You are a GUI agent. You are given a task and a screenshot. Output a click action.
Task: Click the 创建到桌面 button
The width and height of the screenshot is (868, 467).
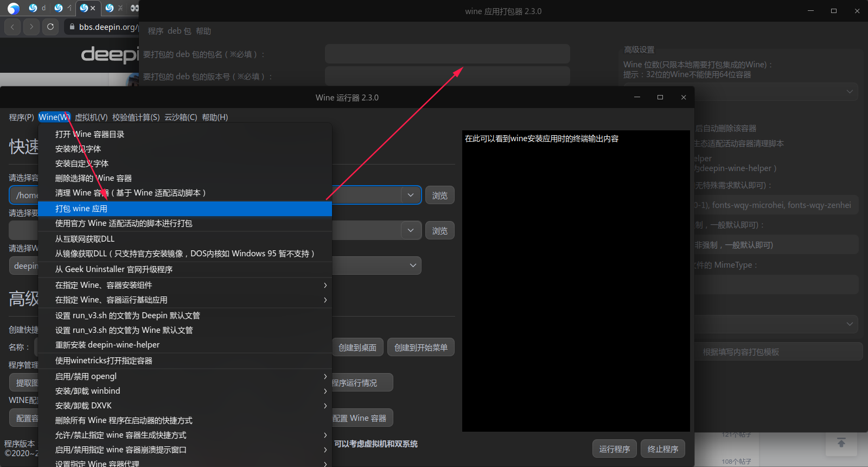tap(358, 348)
